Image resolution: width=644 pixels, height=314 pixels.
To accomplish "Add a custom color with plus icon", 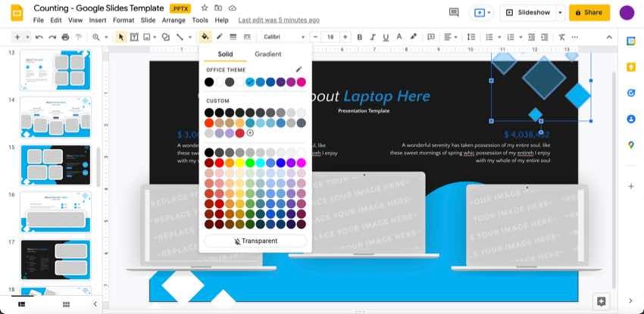I will [250, 133].
